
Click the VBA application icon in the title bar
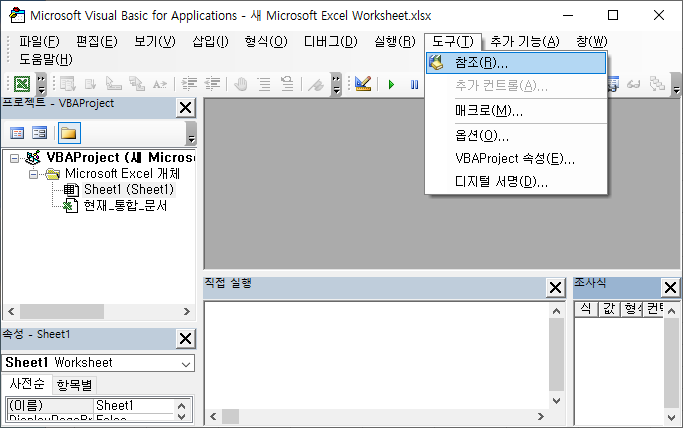17,15
